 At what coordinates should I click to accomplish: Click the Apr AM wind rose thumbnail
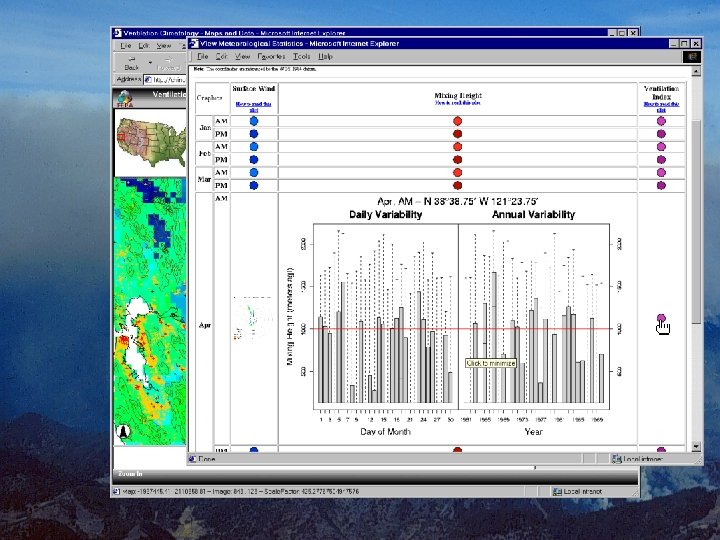252,318
